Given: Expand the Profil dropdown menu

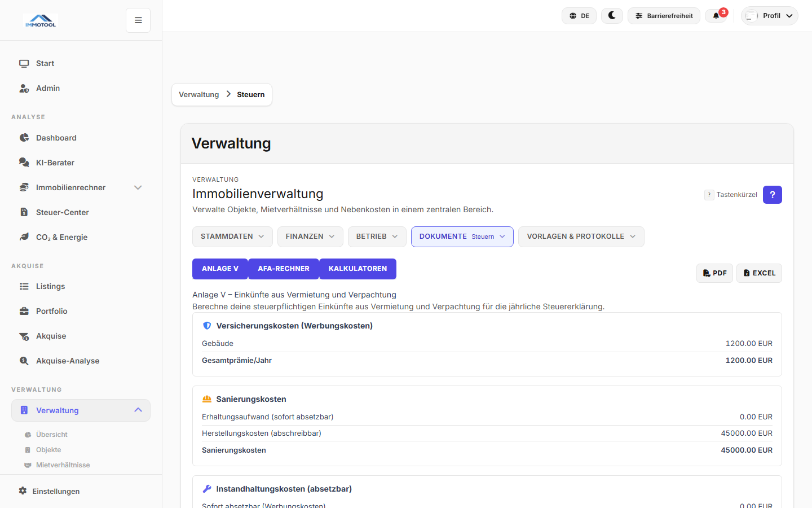Looking at the screenshot, I should click(x=770, y=16).
